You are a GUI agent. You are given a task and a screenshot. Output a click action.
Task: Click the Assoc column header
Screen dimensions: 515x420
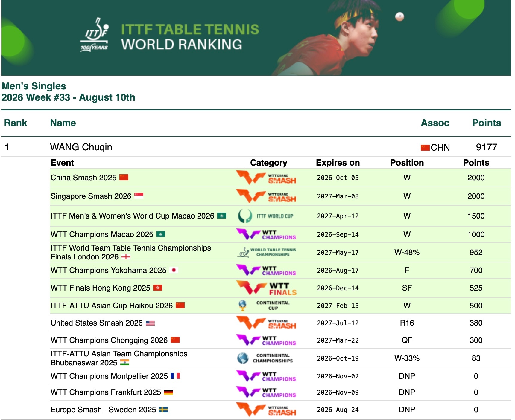(435, 123)
